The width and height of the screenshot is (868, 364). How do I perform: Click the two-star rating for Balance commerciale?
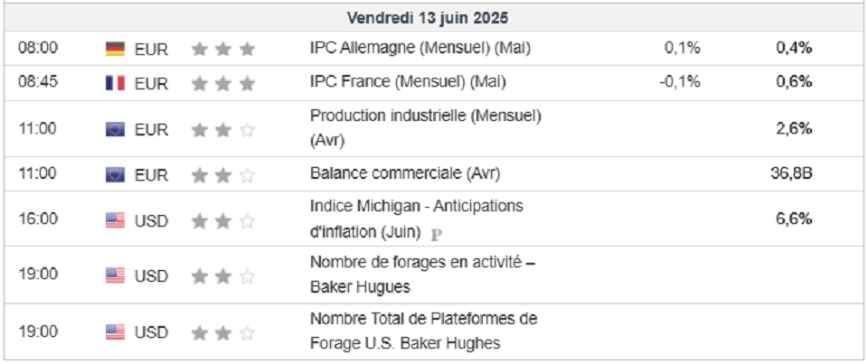pyautogui.click(x=223, y=176)
